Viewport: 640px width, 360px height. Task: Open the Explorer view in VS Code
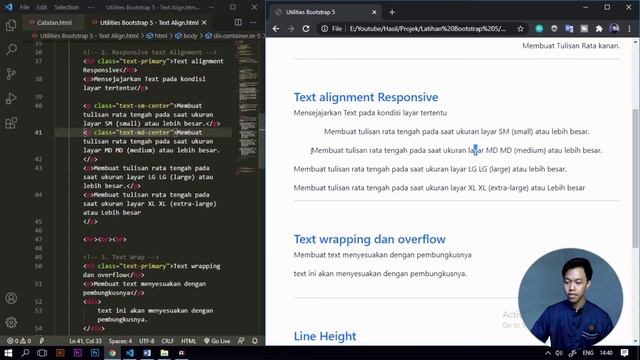point(11,25)
